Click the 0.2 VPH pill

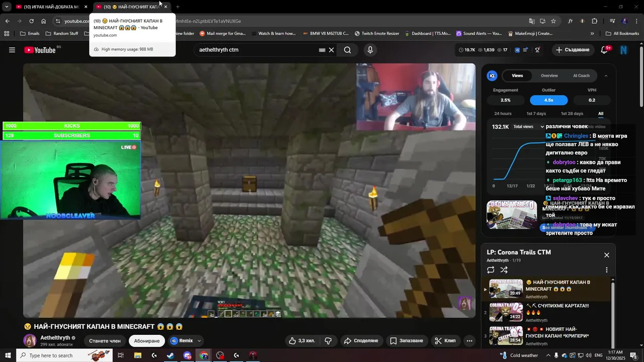click(592, 100)
